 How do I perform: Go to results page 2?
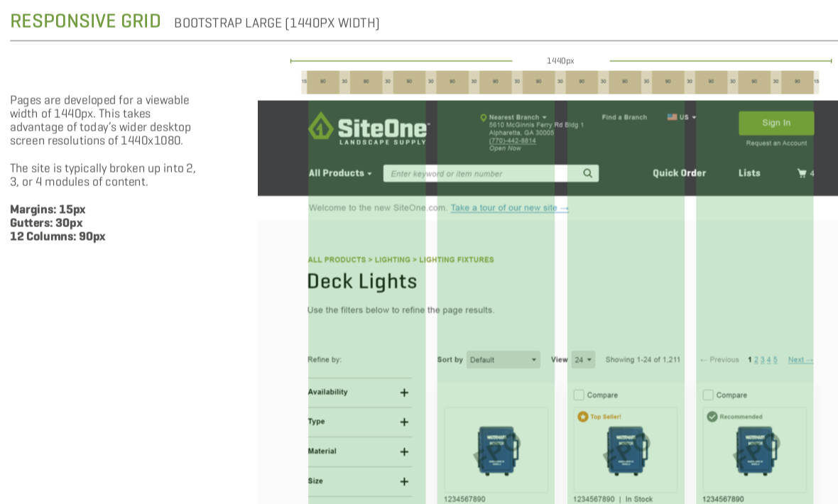point(756,360)
